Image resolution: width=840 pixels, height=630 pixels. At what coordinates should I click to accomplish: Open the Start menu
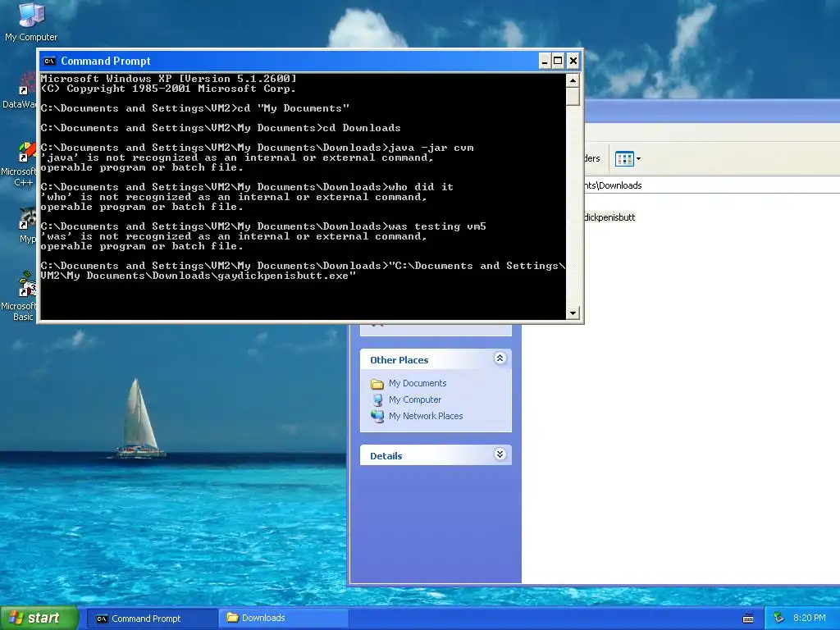click(39, 618)
